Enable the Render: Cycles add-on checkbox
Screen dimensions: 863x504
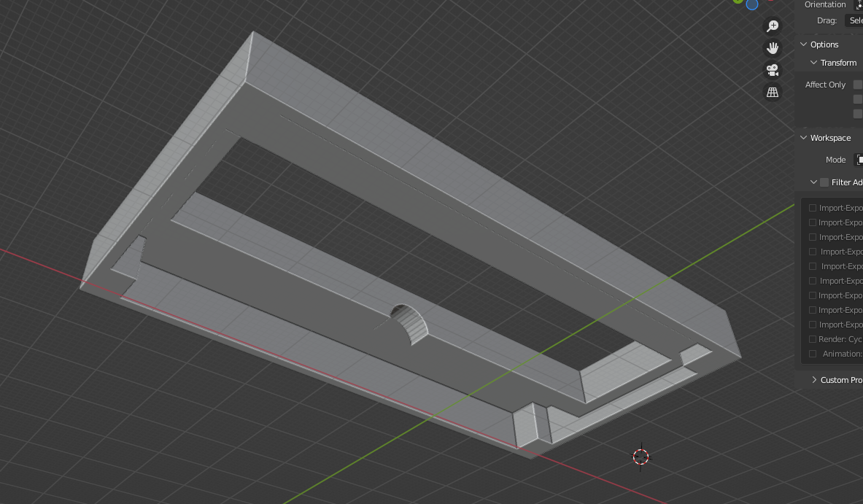(x=813, y=339)
